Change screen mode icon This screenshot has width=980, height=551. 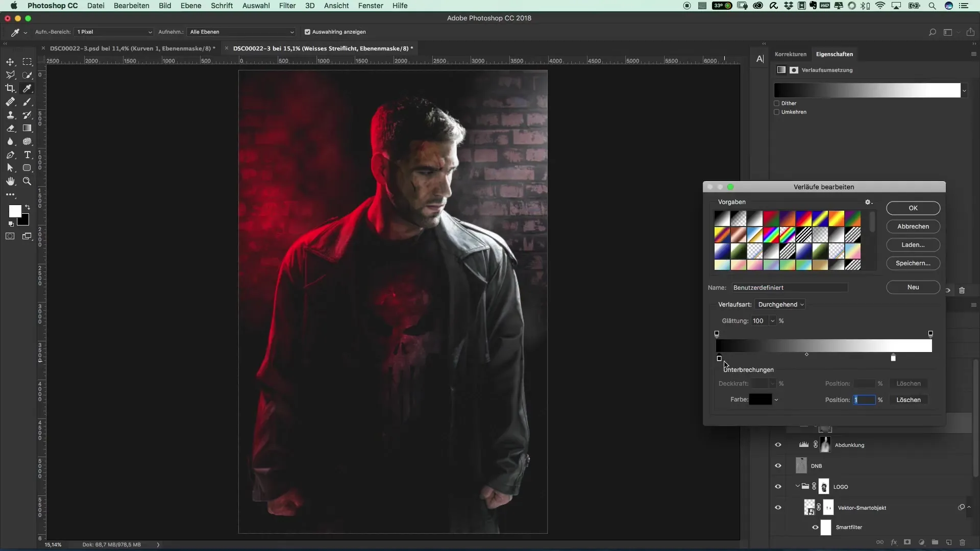coord(28,236)
